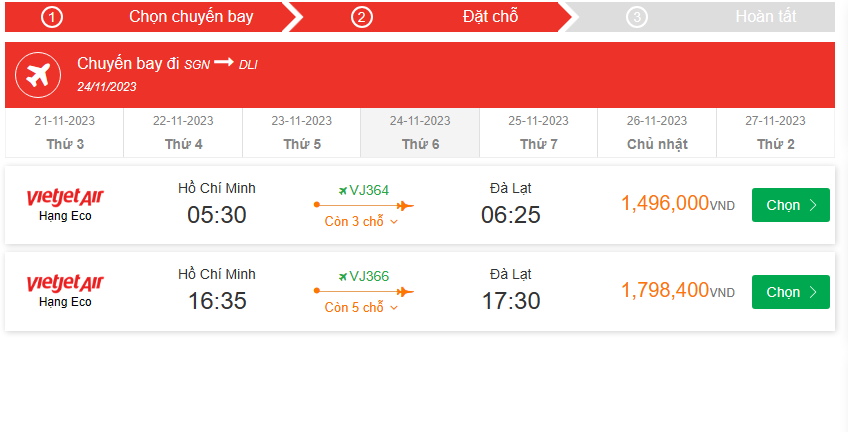Click the small plane icon beside VJ364
This screenshot has height=432, width=848.
coord(343,190)
